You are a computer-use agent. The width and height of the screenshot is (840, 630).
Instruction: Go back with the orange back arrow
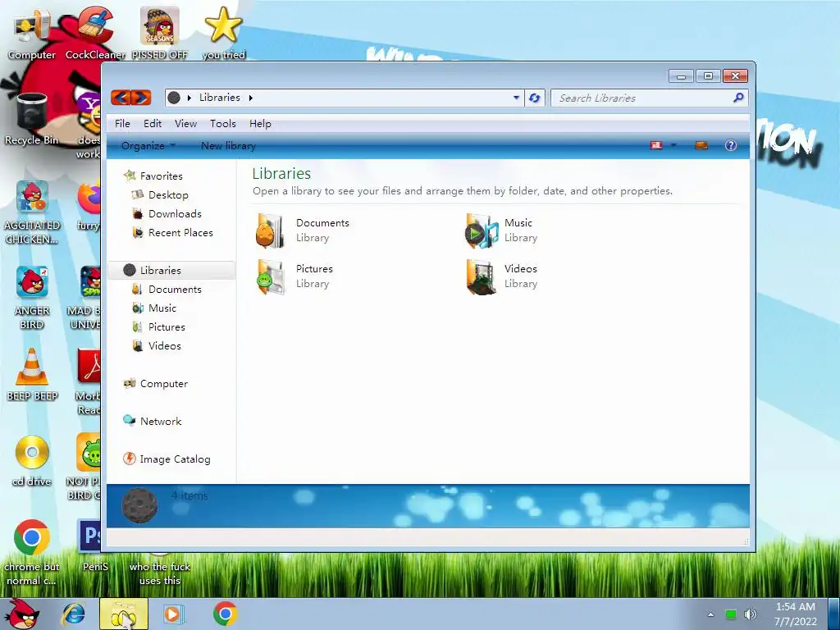tap(121, 98)
